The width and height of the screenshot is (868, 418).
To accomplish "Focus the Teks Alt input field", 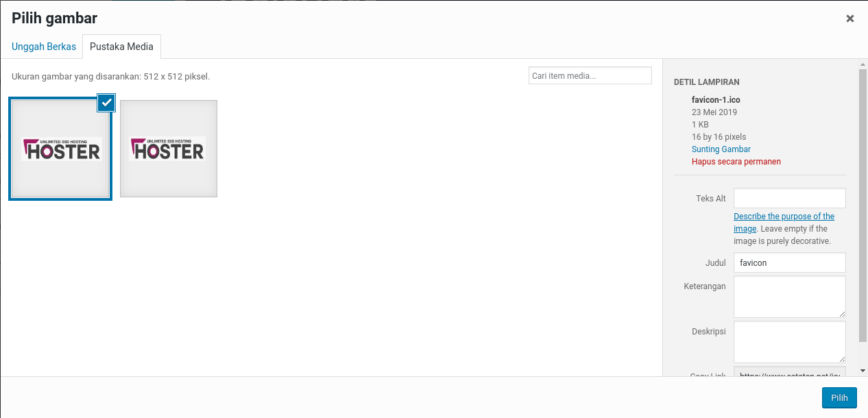I will 789,198.
